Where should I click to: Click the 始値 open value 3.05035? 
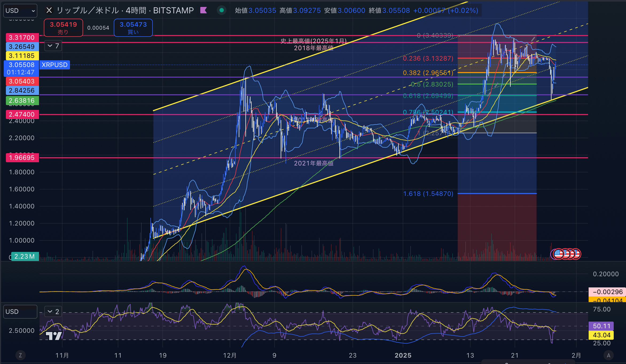(262, 10)
